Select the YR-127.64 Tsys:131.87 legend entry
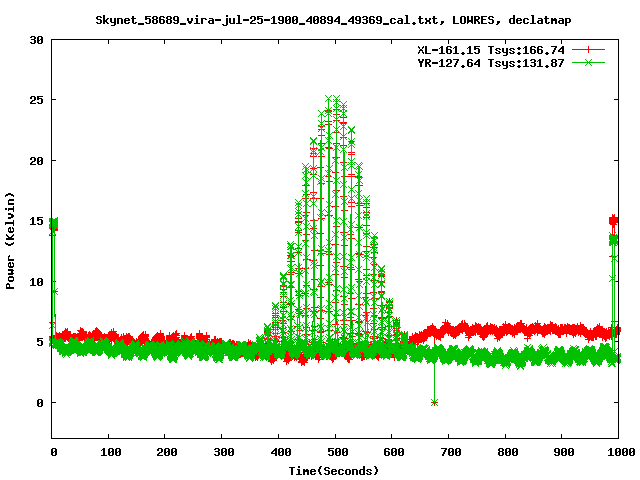 pyautogui.click(x=491, y=63)
